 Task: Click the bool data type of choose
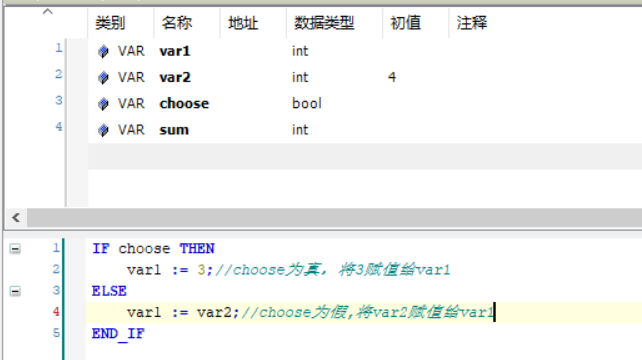tap(307, 104)
